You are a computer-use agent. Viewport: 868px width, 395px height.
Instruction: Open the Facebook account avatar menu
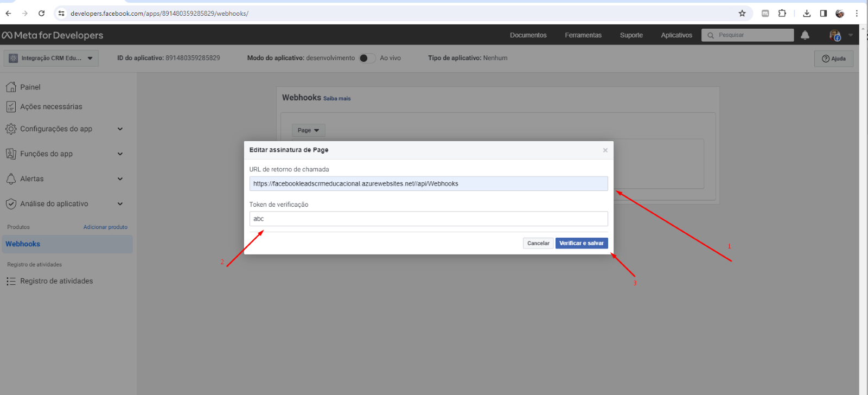(835, 35)
